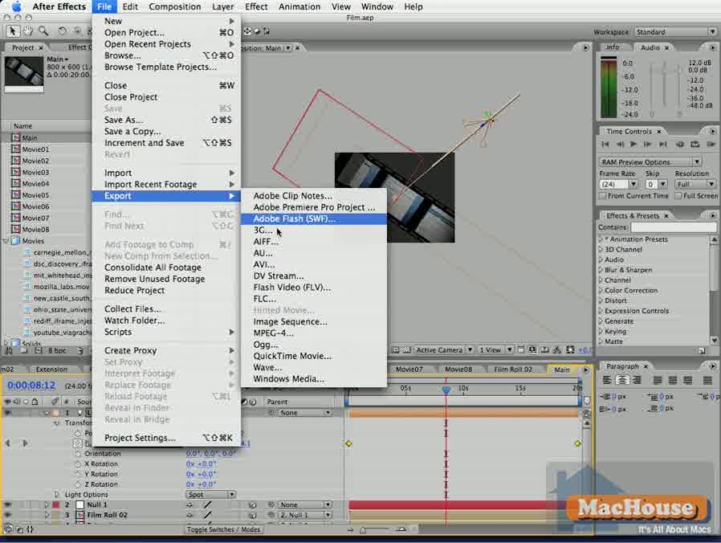721x543 pixels.
Task: Toggle Orientation stopwatch
Action: click(x=78, y=454)
